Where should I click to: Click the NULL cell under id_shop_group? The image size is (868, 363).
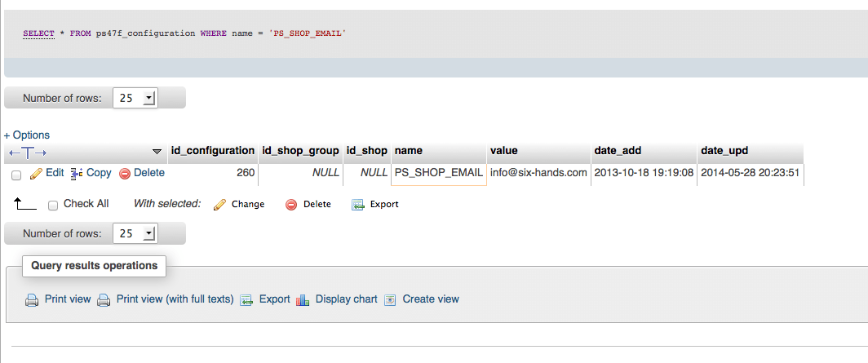click(x=300, y=173)
